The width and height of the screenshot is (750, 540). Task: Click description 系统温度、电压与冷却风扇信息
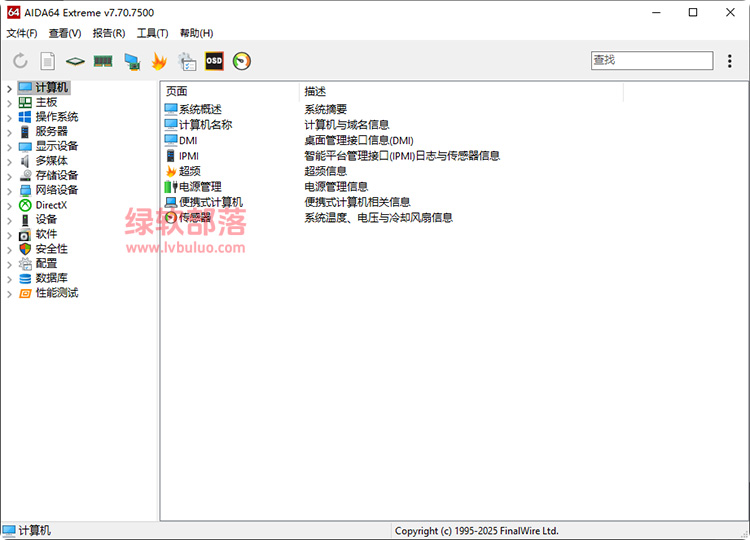(x=378, y=218)
